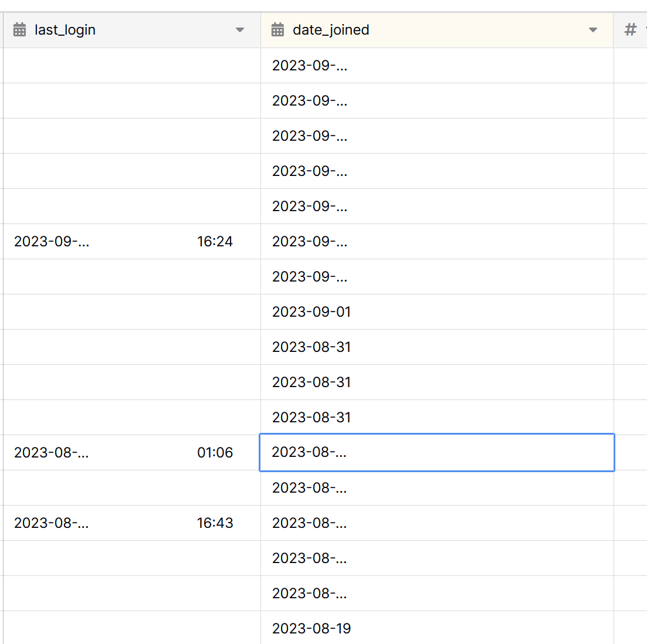Select the last_login cell showing 16:24
The width and height of the screenshot is (647, 644).
tap(132, 241)
